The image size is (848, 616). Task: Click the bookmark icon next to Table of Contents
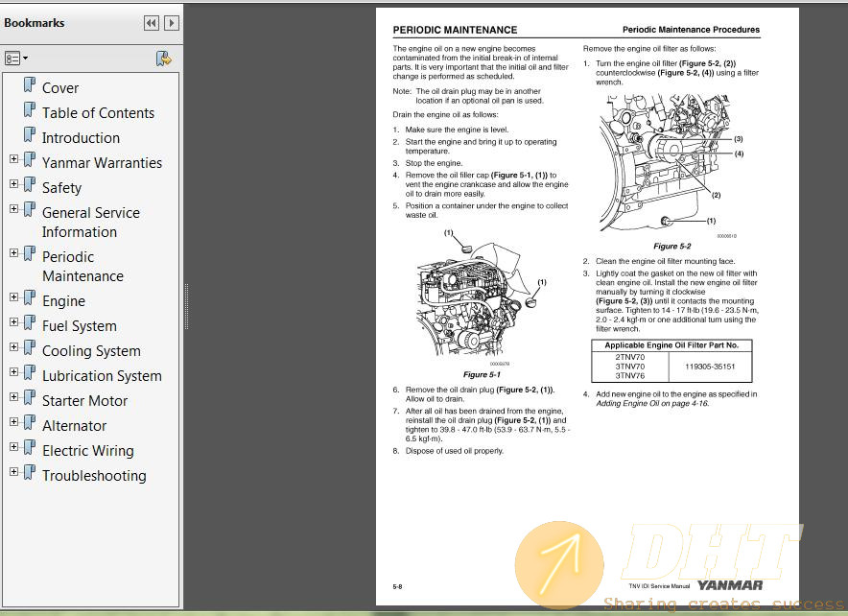pyautogui.click(x=30, y=110)
